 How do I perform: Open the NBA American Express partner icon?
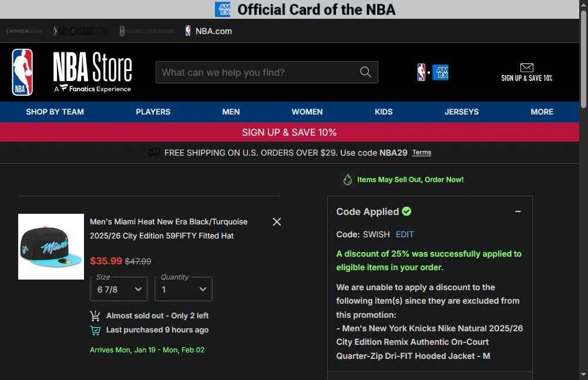(x=433, y=72)
